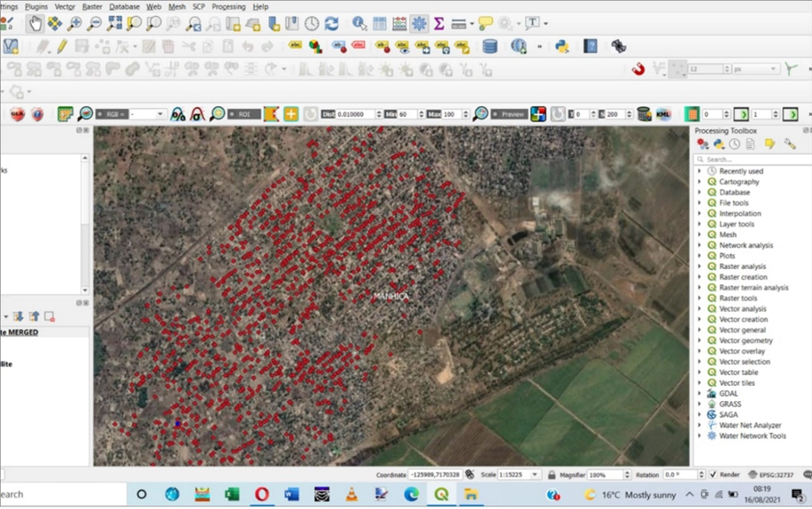Click the SCP Preview button
The image size is (812, 509).
(509, 114)
